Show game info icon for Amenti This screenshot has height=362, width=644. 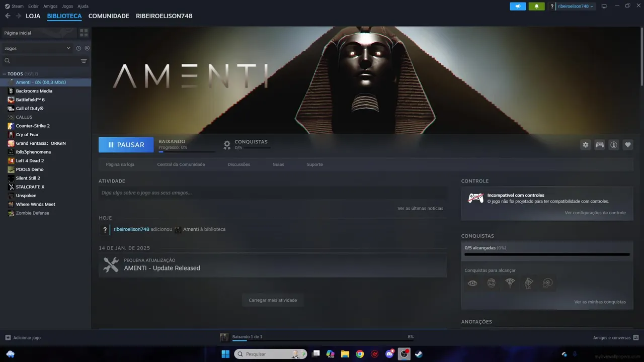pos(614,145)
